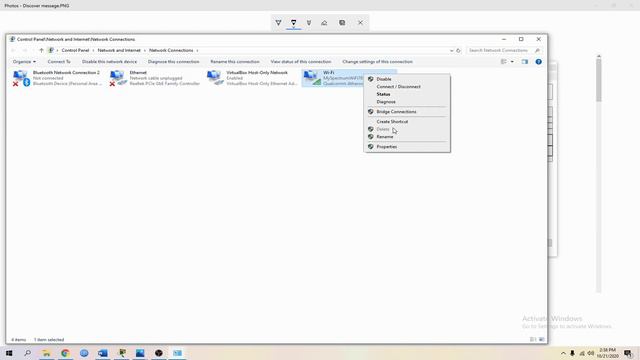Switch to large icons view in status bar
This screenshot has width=640, height=360.
coord(542,339)
